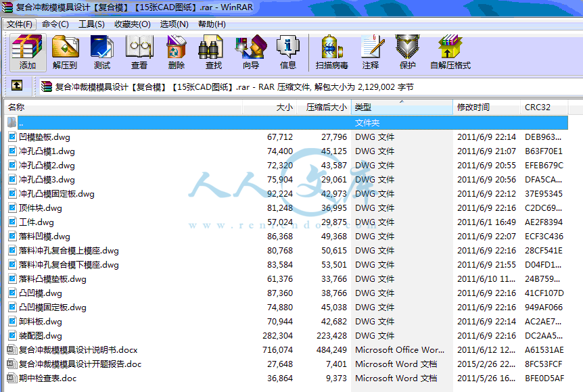
Task: Click file icon of 卸料板.dwg
Action: (x=12, y=322)
